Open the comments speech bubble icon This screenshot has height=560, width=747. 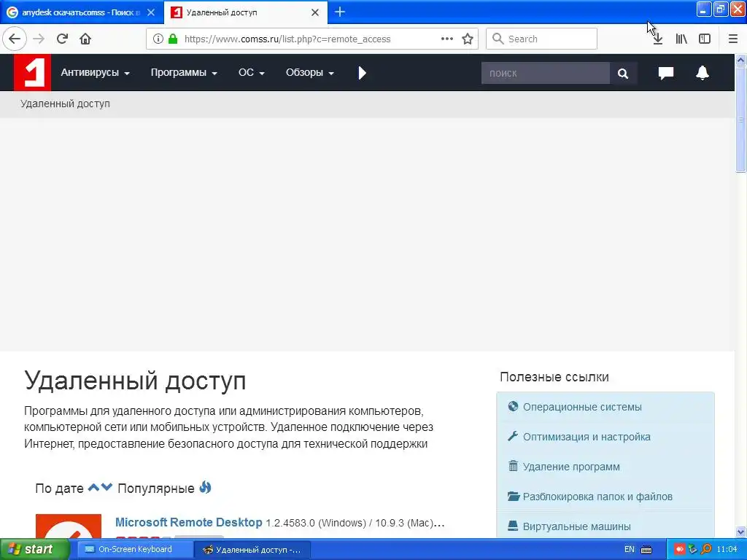point(666,73)
